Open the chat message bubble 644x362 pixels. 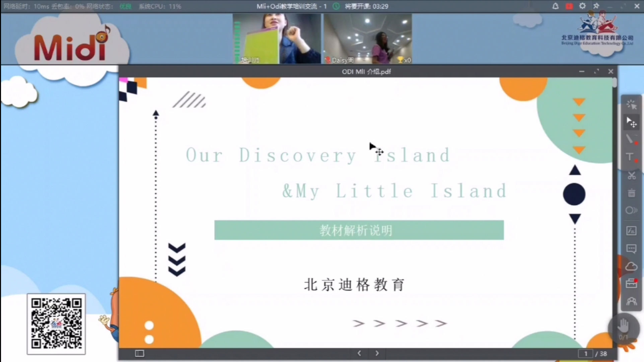tap(632, 249)
